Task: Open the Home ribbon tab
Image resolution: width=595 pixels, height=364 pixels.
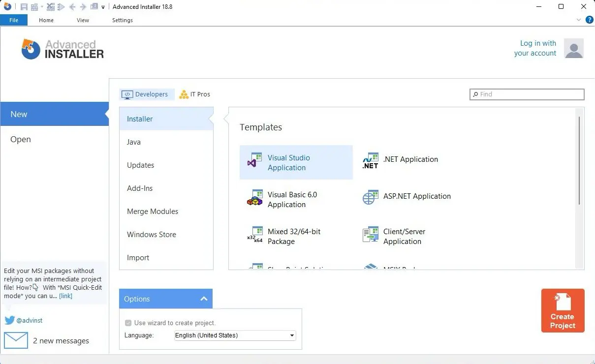Action: click(x=46, y=20)
